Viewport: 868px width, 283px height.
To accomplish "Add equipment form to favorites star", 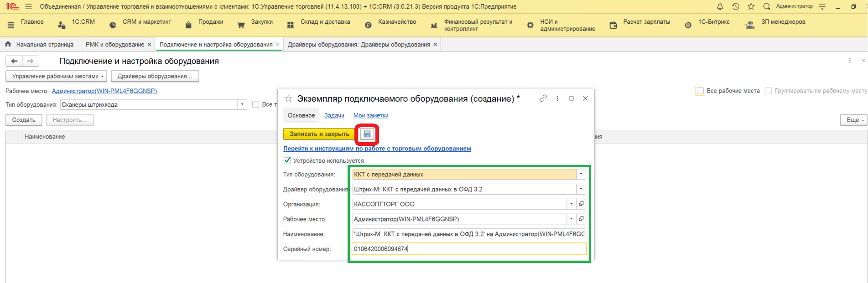I will click(x=288, y=99).
